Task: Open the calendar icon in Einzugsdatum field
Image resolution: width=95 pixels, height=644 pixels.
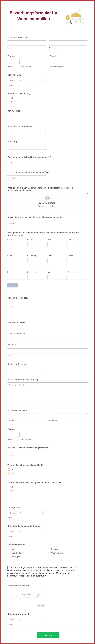Action: 43,513
